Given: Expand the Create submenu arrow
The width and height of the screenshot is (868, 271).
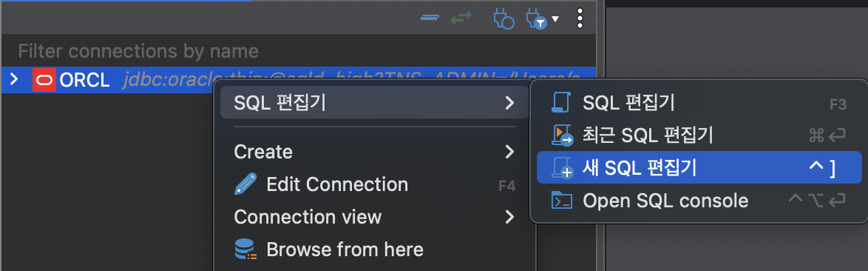Looking at the screenshot, I should (x=510, y=152).
